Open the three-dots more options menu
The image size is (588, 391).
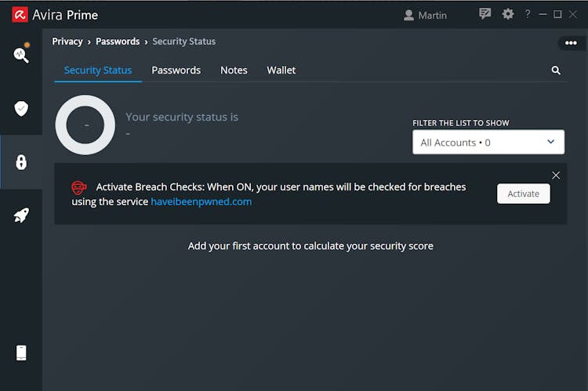click(571, 43)
